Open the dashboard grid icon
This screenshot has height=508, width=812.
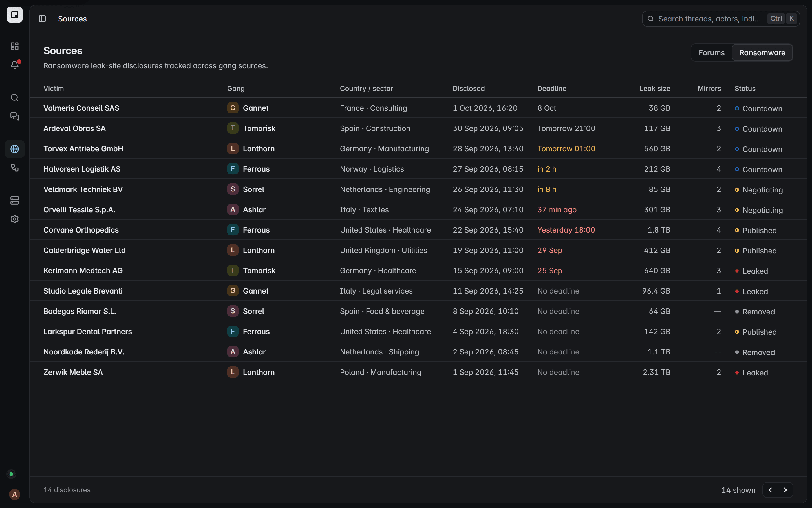14,46
